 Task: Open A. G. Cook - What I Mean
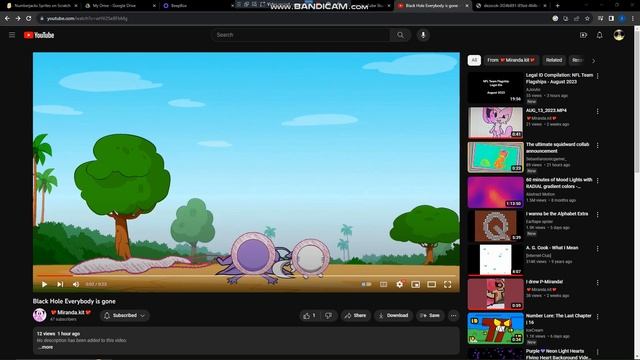tap(552, 248)
